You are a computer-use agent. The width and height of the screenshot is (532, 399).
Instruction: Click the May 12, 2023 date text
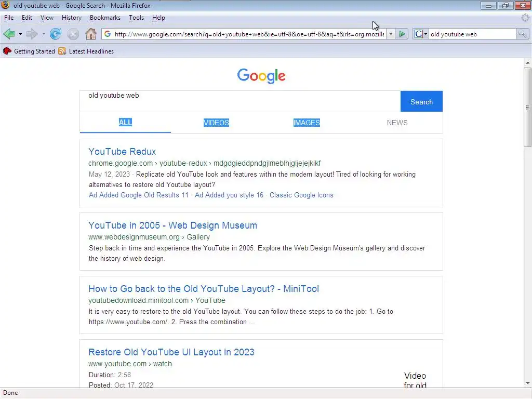click(109, 175)
